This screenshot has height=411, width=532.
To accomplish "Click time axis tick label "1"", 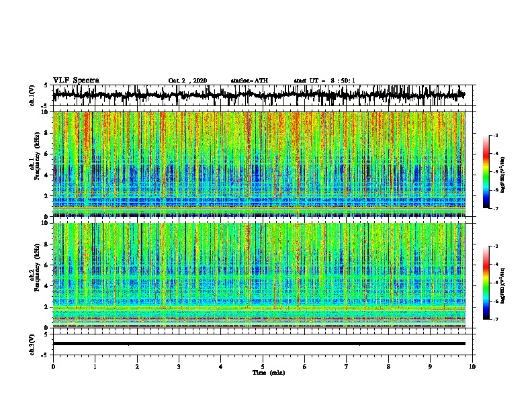I will (x=95, y=367).
